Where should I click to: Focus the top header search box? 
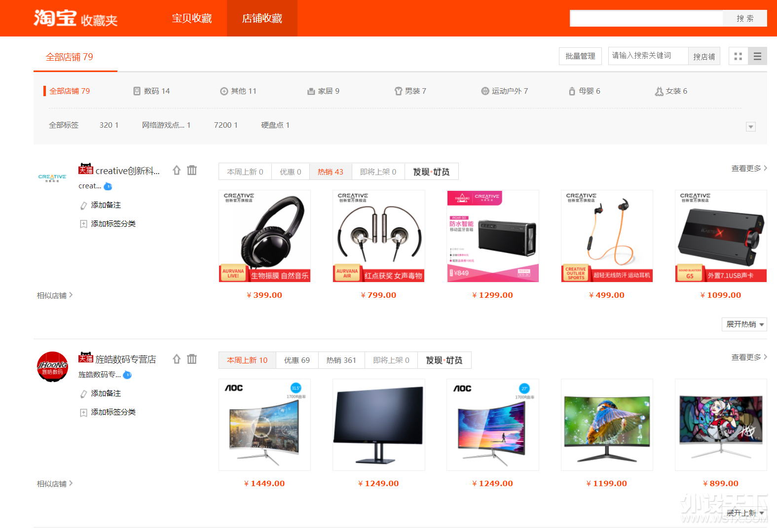click(646, 18)
